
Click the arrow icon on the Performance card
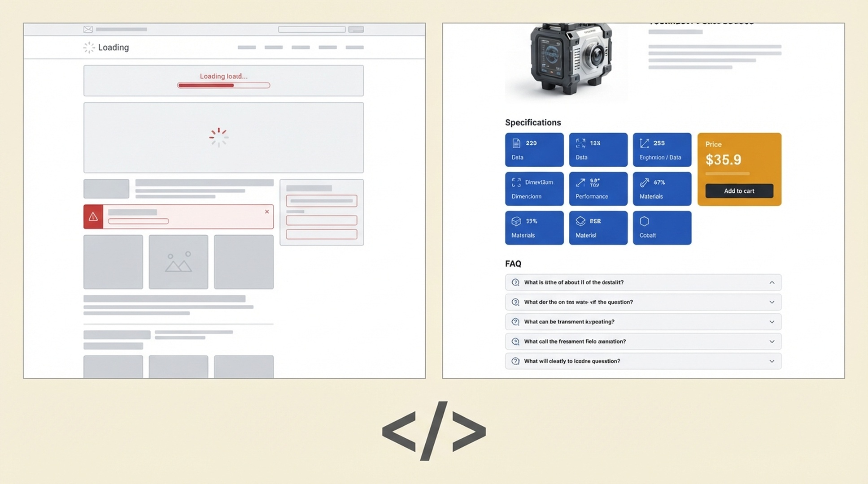tap(580, 182)
